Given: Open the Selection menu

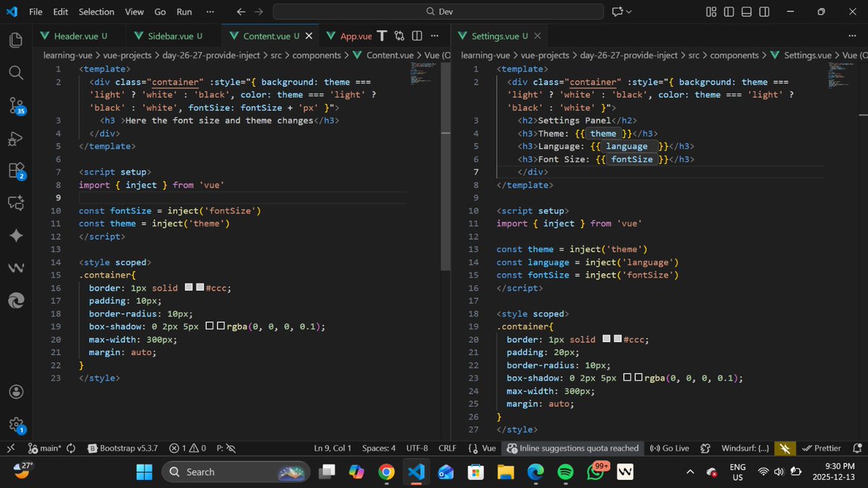Looking at the screenshot, I should 96,12.
